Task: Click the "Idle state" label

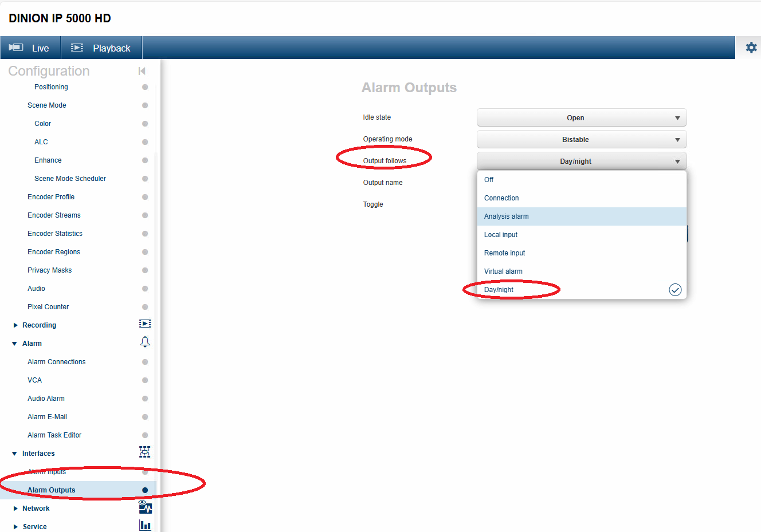Action: 377,117
